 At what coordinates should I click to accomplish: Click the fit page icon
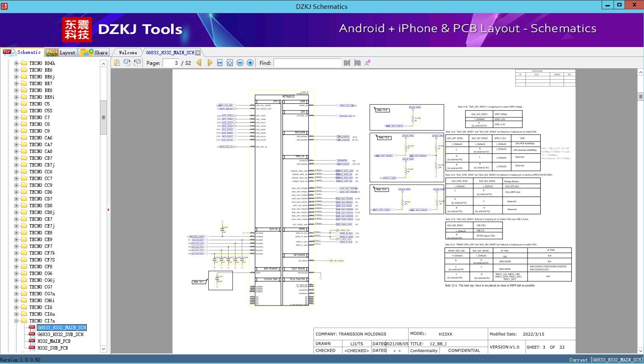click(230, 63)
